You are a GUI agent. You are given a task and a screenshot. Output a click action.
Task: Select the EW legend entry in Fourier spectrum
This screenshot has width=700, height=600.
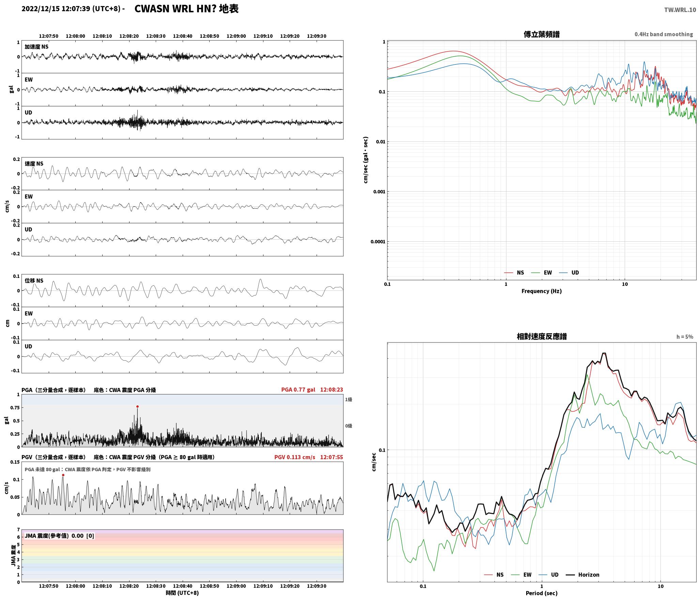[x=541, y=272]
